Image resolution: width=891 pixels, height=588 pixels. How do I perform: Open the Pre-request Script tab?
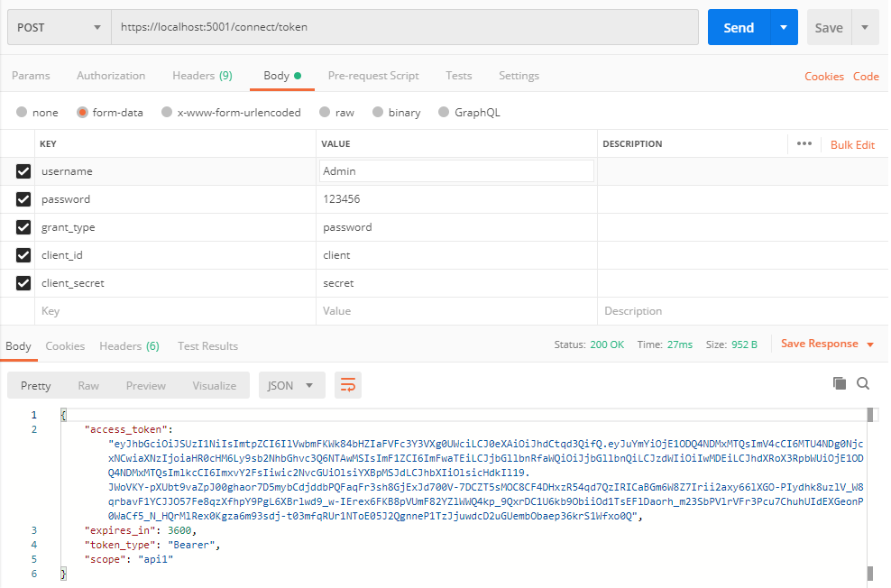pos(373,76)
